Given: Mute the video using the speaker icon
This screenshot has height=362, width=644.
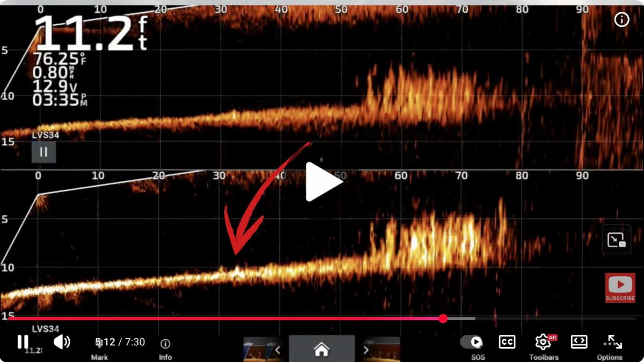Looking at the screenshot, I should click(x=62, y=342).
